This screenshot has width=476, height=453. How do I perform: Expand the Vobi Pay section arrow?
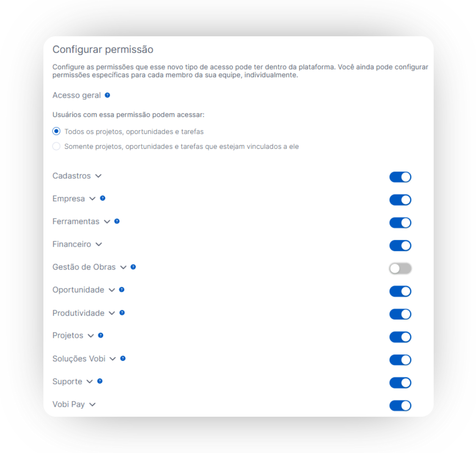tap(93, 404)
